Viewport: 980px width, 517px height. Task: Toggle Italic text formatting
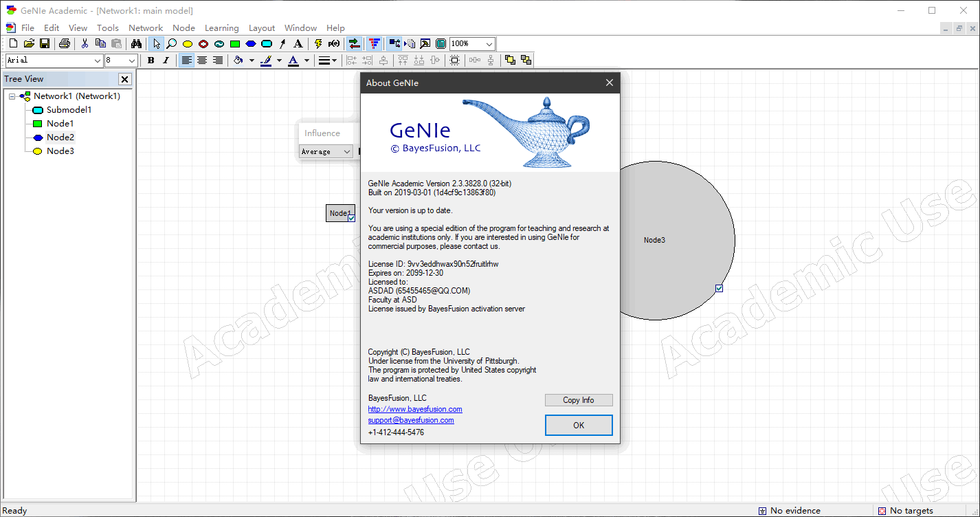point(166,60)
